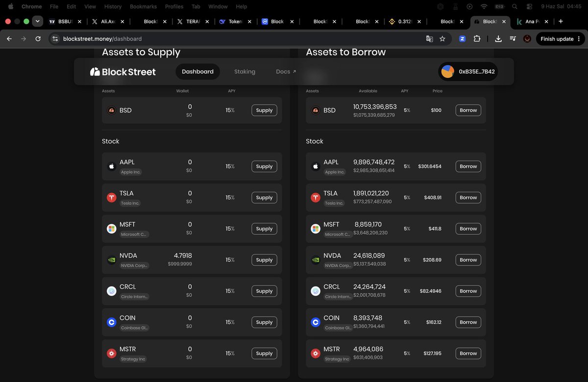Open the Chrome extensions puzzle icon
Image resolution: width=588 pixels, height=382 pixels.
click(x=477, y=39)
